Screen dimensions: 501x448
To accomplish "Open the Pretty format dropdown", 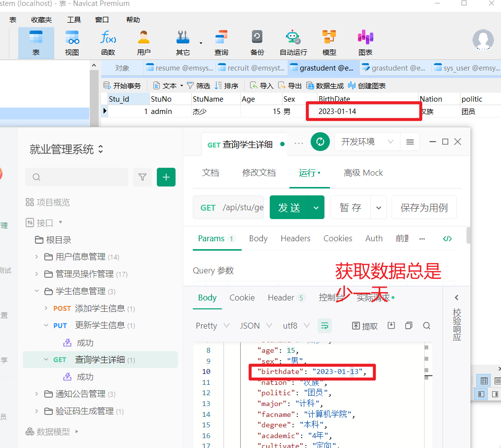I will pyautogui.click(x=213, y=326).
